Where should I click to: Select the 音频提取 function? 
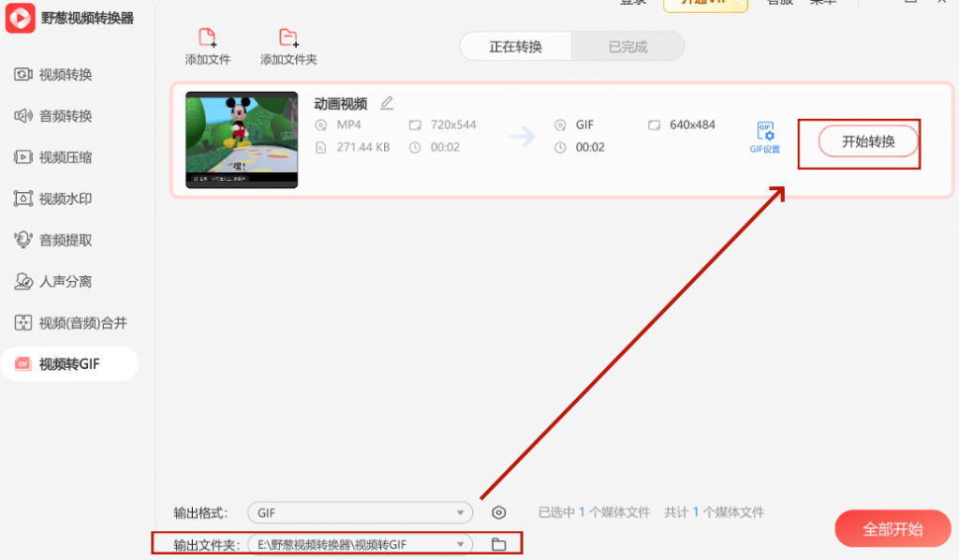pyautogui.click(x=54, y=240)
